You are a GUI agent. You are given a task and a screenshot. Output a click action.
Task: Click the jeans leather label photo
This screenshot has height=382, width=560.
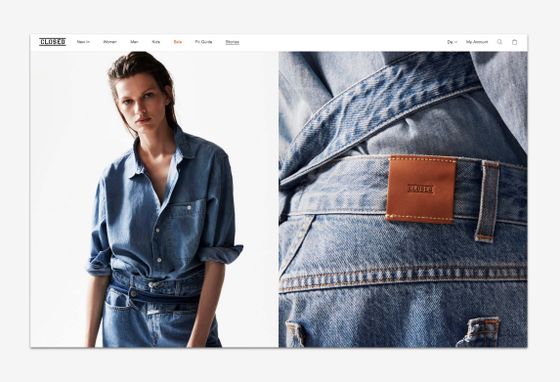pyautogui.click(x=403, y=199)
